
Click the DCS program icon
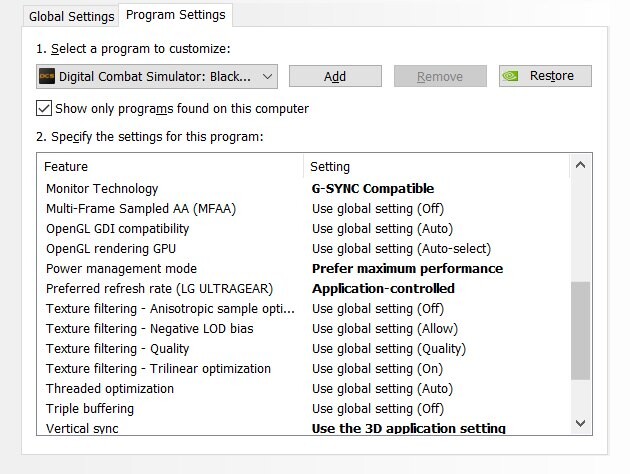tap(47, 76)
